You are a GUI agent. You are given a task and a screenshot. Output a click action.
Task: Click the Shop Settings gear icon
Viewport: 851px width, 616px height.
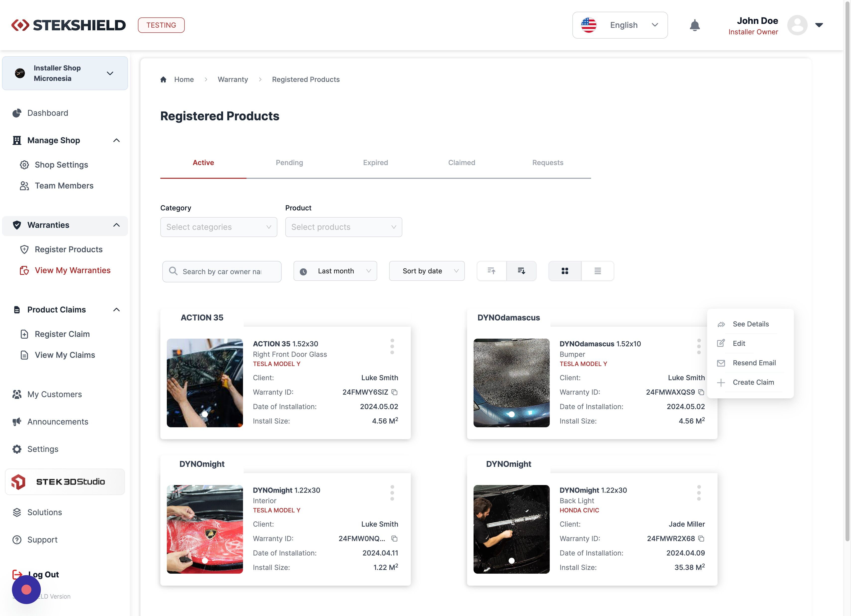pyautogui.click(x=24, y=165)
